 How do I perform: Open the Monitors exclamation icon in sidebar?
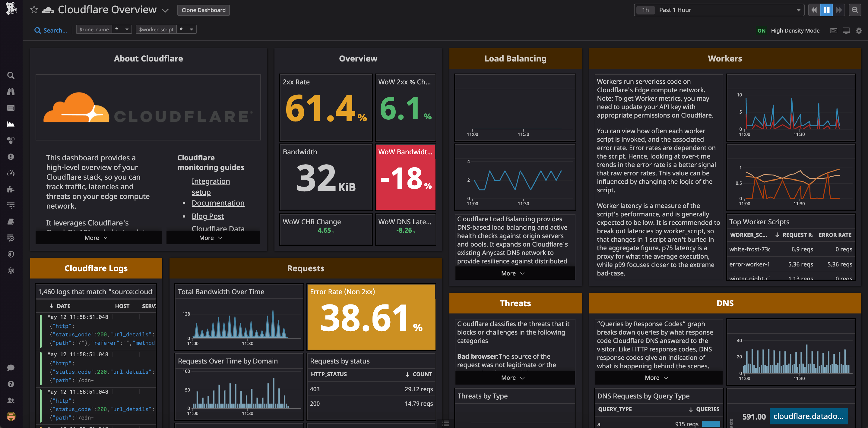11,157
